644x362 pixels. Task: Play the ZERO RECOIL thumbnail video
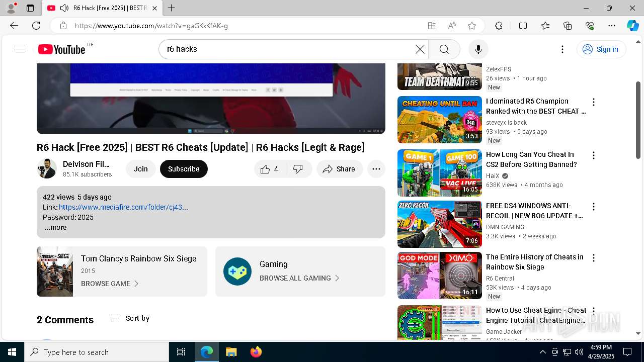[440, 224]
